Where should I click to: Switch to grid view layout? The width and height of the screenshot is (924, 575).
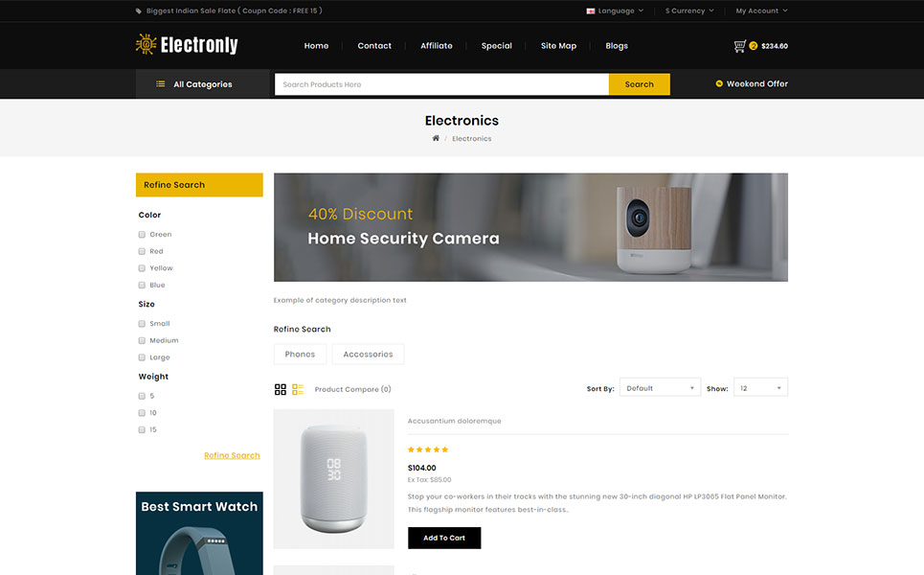click(281, 389)
